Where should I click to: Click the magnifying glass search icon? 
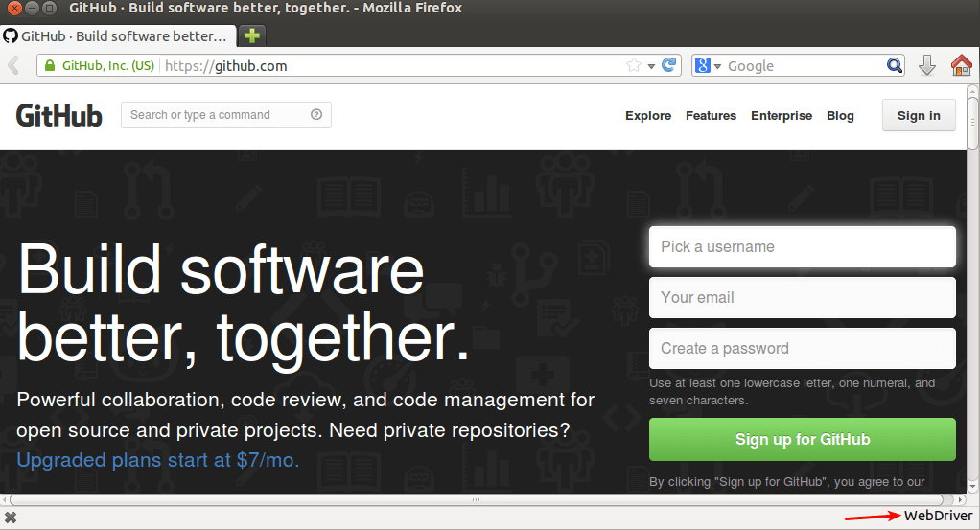(895, 65)
